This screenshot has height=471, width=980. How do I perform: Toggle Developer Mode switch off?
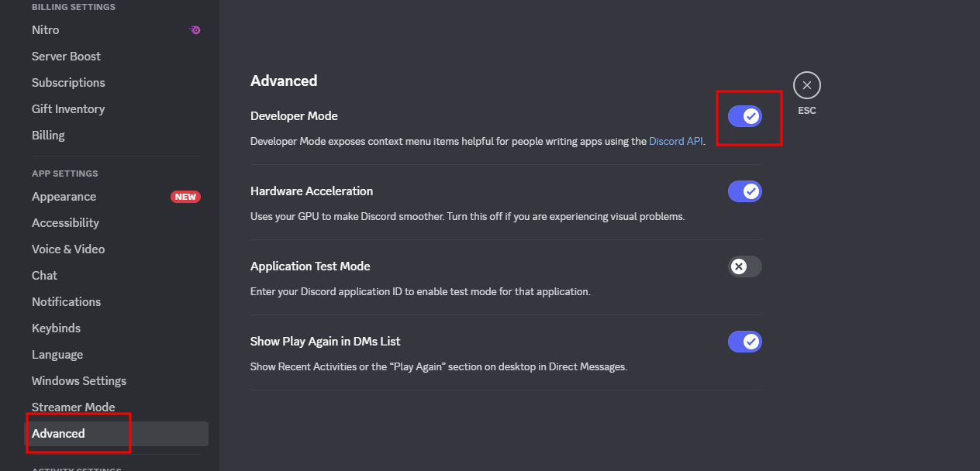pyautogui.click(x=745, y=116)
